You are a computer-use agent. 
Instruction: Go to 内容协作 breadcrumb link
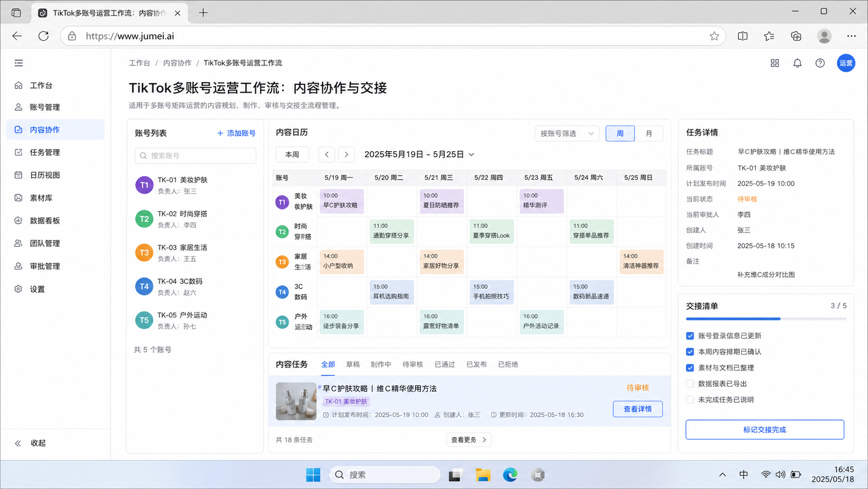(177, 63)
